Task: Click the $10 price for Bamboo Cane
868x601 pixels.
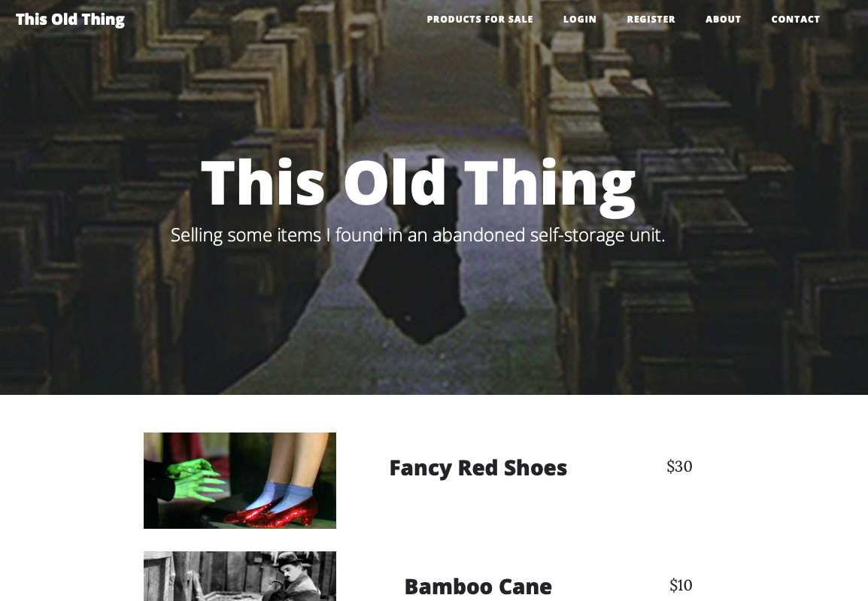Action: [x=681, y=585]
